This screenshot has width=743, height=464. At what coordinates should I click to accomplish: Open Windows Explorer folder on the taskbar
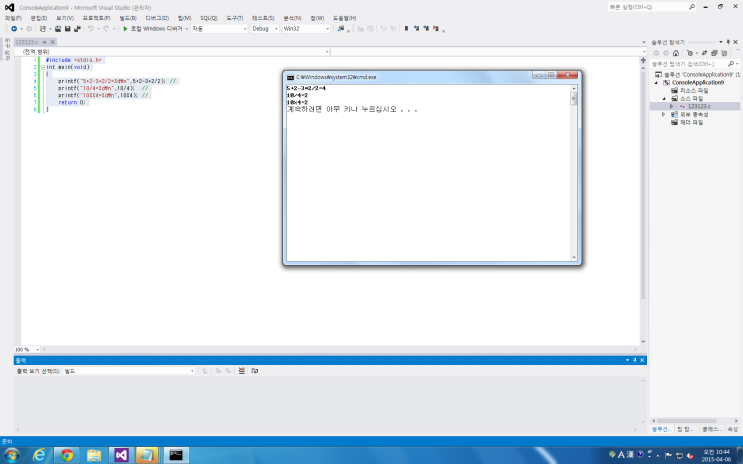pos(94,455)
